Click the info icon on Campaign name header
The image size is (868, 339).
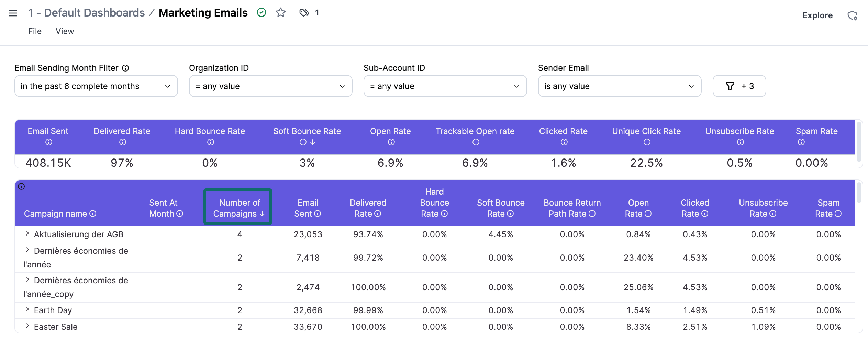92,214
